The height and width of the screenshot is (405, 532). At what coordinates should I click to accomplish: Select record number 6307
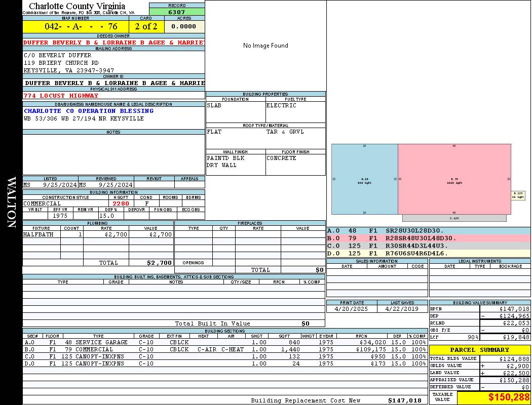click(x=177, y=12)
